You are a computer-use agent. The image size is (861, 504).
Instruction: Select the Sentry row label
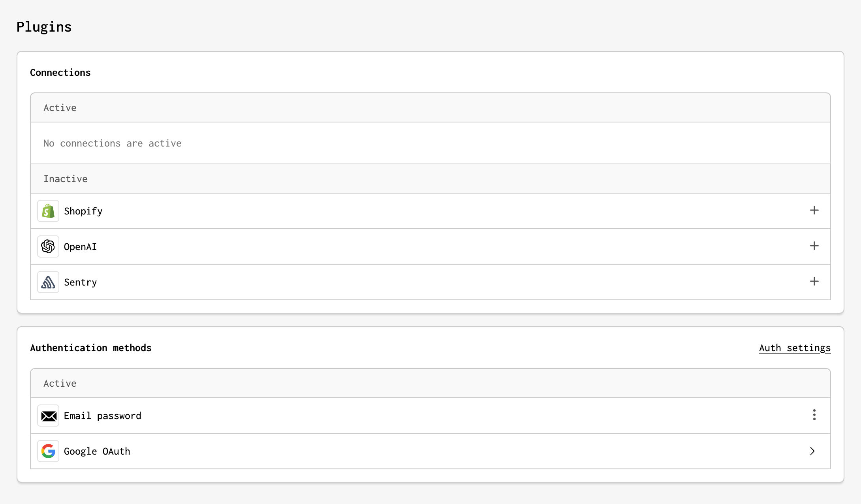click(x=80, y=282)
